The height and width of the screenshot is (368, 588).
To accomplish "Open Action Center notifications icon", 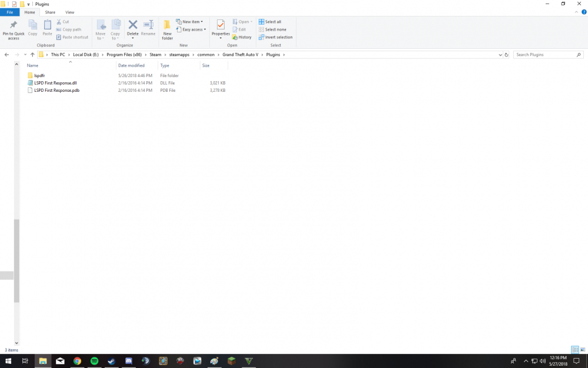I will click(x=576, y=362).
